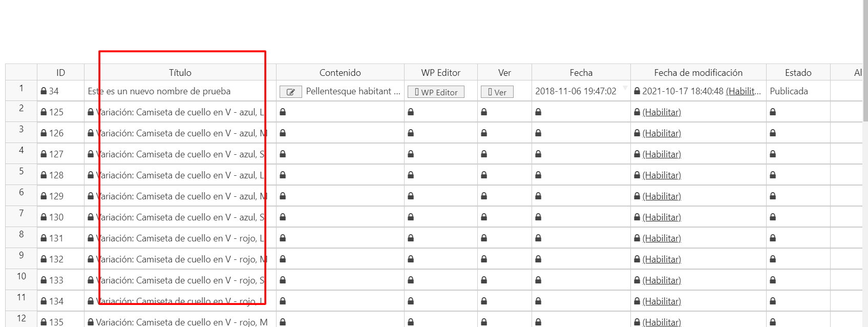Screen dimensions: 868x327
Task: Click the lock icon beside ID 130
Action: (44, 217)
